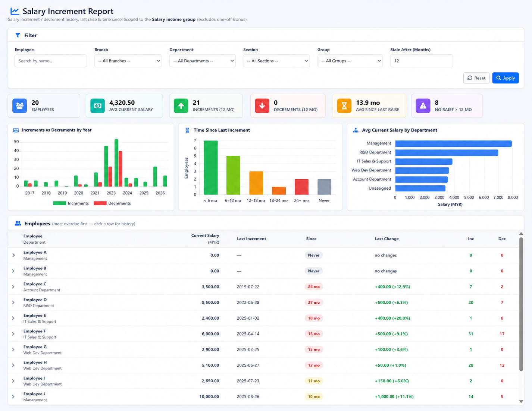Expand Employee H row chevron
This screenshot has width=532, height=411.
point(13,365)
